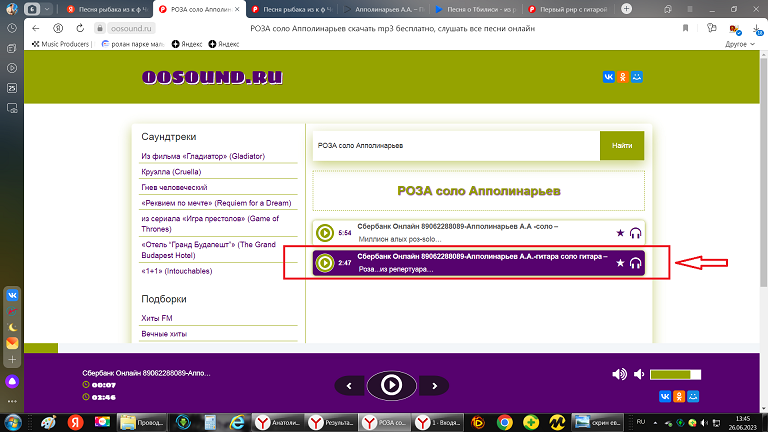Image resolution: width=768 pixels, height=432 pixels.
Task: Share via VK icon in bottom player
Action: click(665, 396)
